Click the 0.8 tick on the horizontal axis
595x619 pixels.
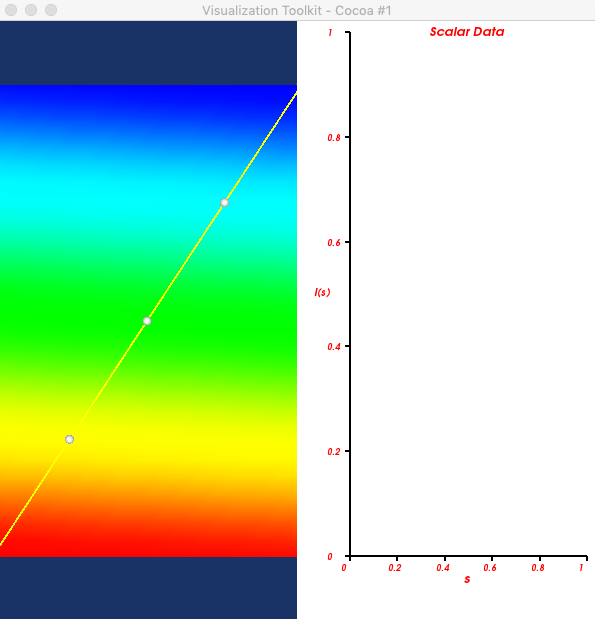pos(538,568)
